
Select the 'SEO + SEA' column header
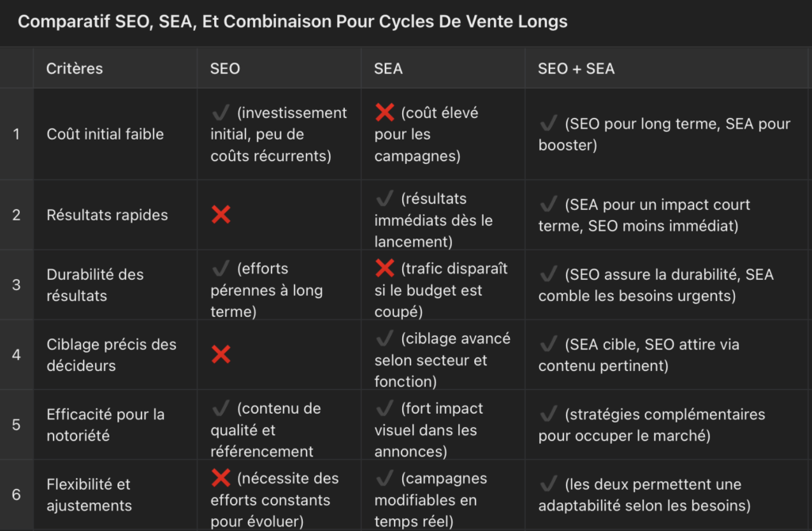coord(576,69)
